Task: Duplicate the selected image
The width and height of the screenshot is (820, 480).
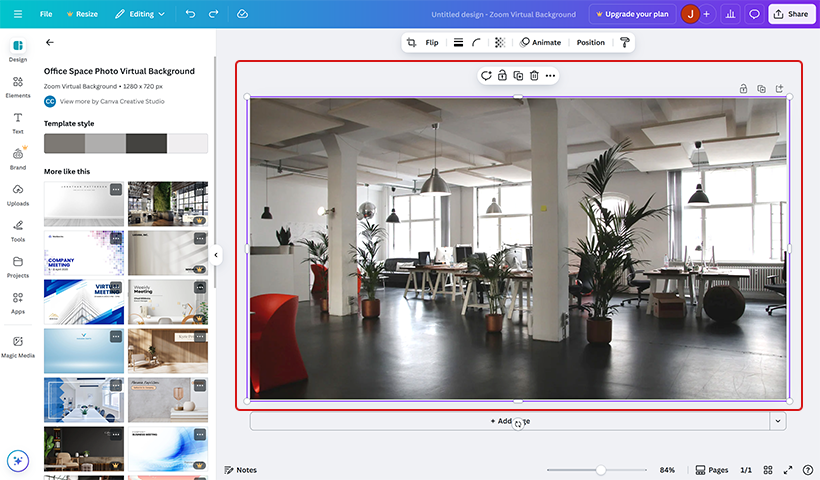Action: [518, 76]
